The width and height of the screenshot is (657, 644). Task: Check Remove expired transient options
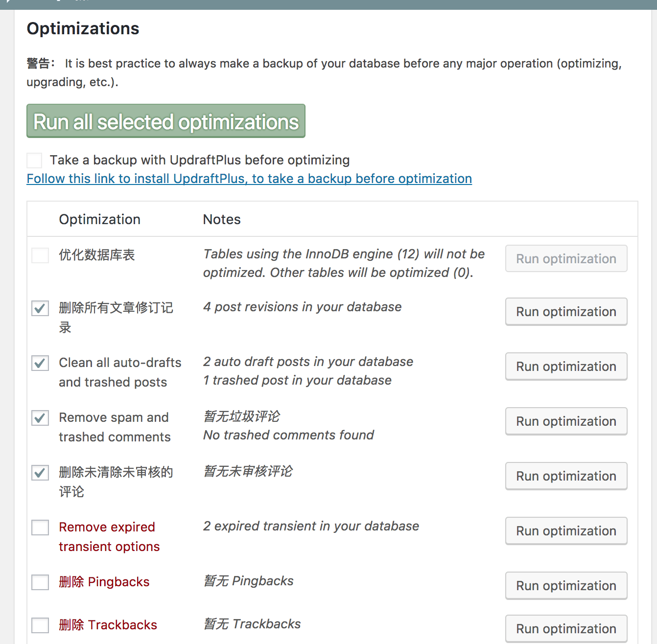(40, 528)
